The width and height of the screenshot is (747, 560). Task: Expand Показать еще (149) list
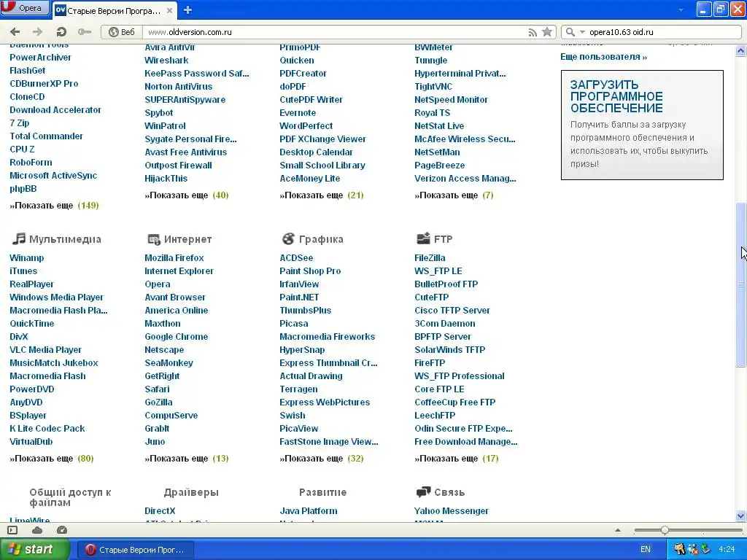[54, 205]
